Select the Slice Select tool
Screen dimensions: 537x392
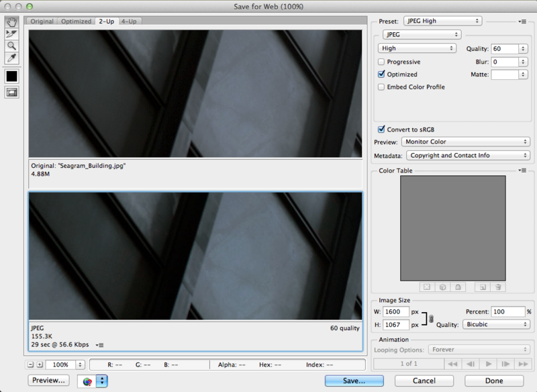(11, 34)
